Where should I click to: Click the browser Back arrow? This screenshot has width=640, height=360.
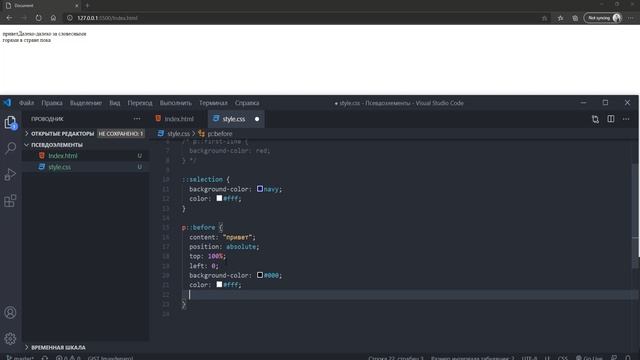point(9,18)
